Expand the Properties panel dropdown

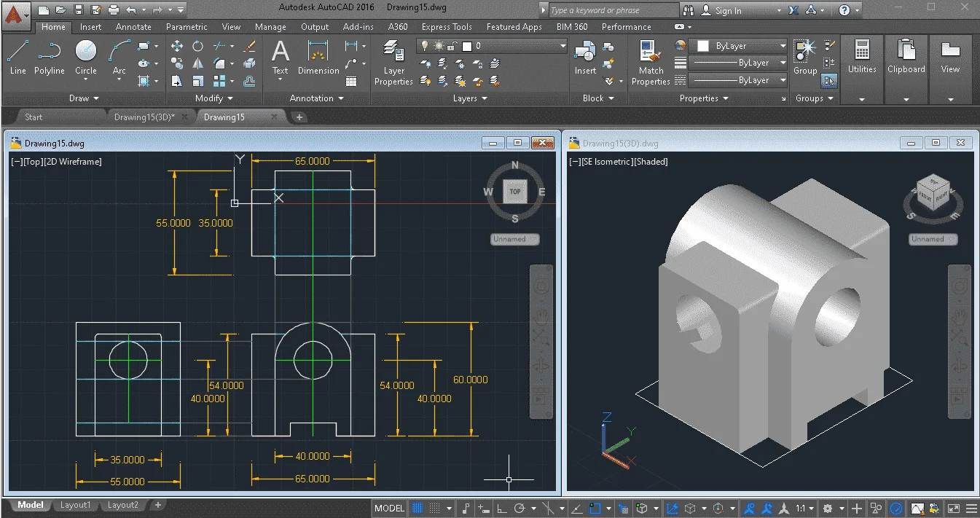704,98
